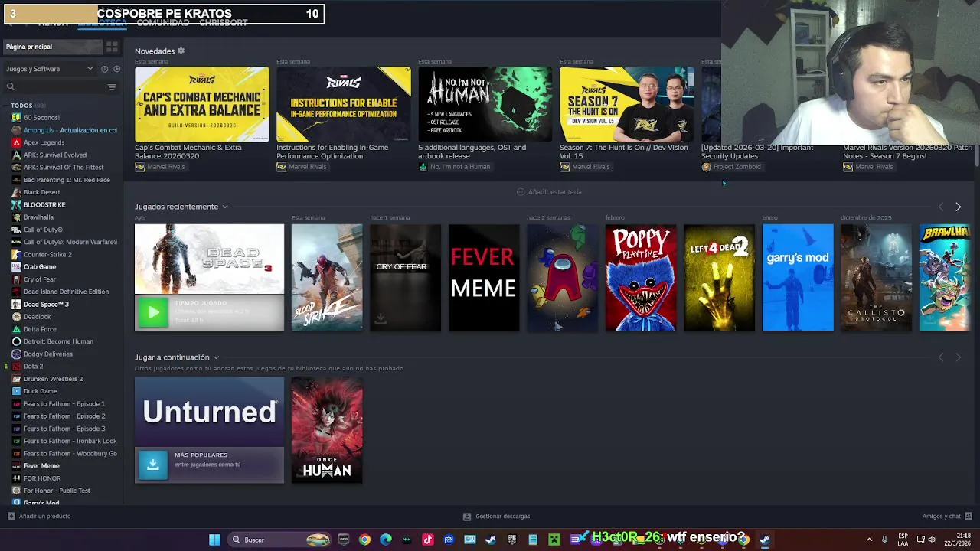The width and height of the screenshot is (980, 551).
Task: Open the library advanced filter icon
Action: [x=112, y=87]
